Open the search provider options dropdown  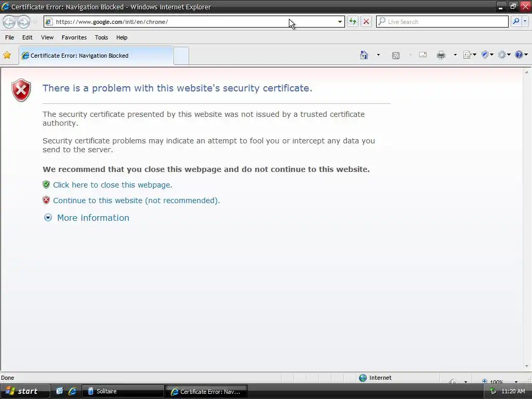click(x=525, y=21)
